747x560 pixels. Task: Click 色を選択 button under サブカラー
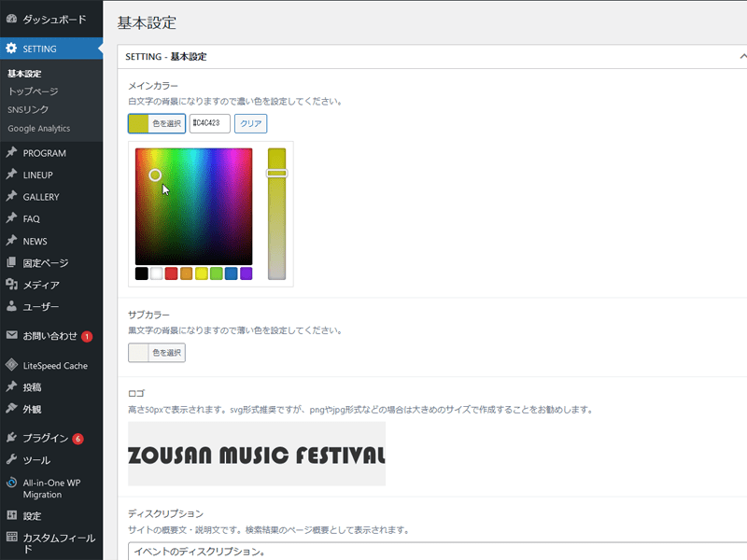click(155, 352)
